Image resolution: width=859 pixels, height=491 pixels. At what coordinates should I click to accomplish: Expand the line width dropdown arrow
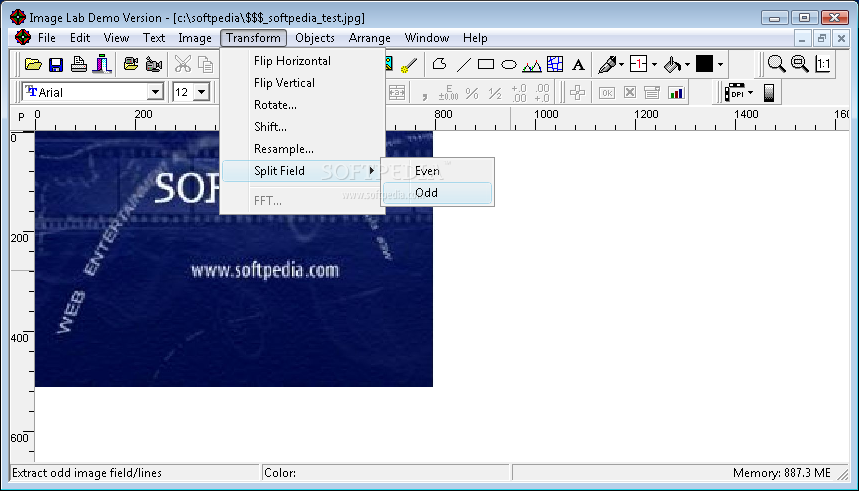(654, 65)
